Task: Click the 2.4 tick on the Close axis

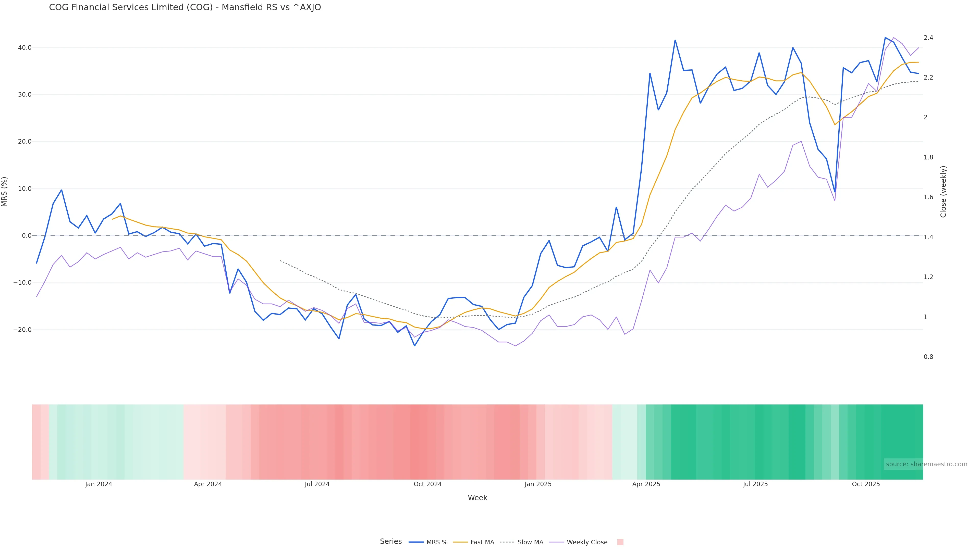Action: [928, 38]
